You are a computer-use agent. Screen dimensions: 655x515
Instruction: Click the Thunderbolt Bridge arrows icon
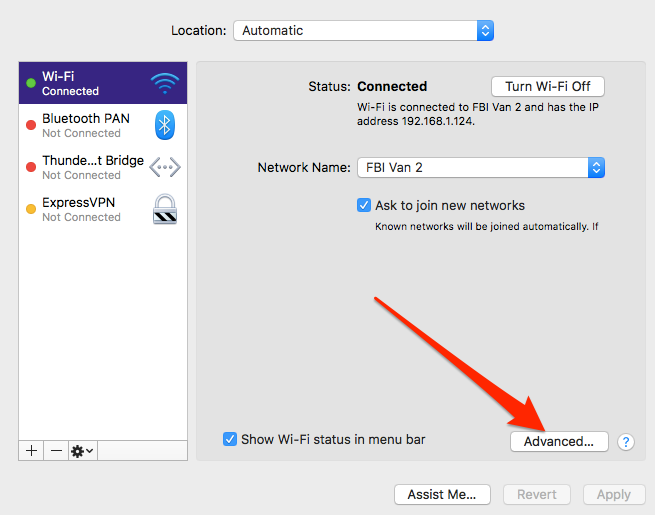pyautogui.click(x=165, y=167)
